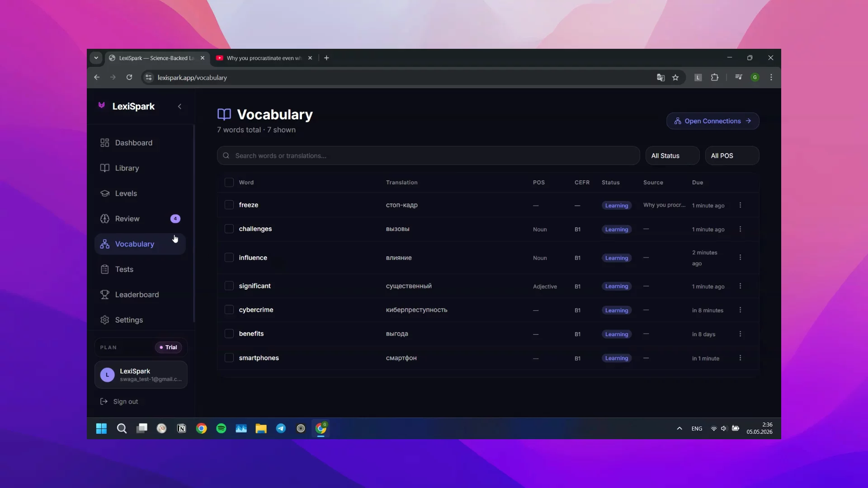
Task: Focus the Search words or translations field
Action: pos(428,155)
